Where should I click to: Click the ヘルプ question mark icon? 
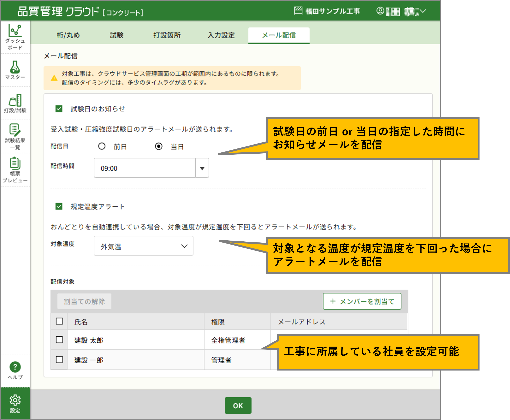15,367
